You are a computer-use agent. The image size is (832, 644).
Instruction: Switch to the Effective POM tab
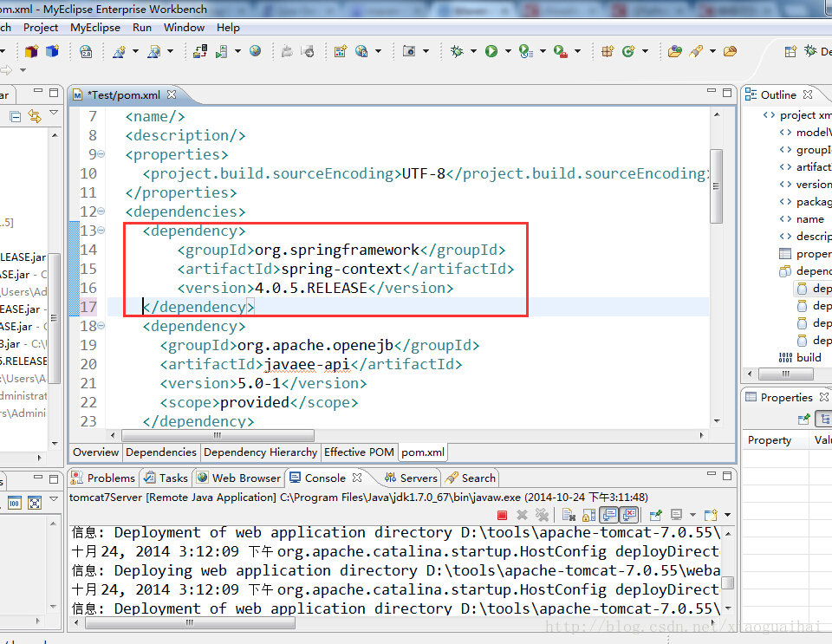(359, 452)
